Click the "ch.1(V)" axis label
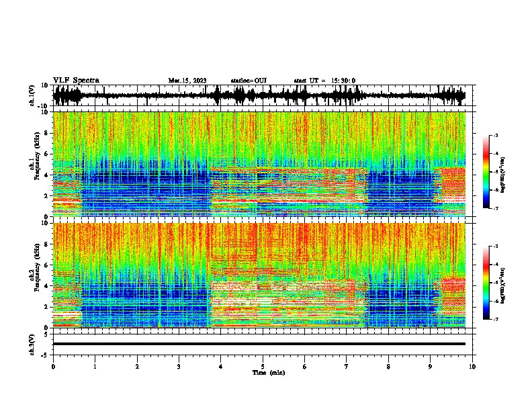532x411 pixels. click(x=32, y=95)
